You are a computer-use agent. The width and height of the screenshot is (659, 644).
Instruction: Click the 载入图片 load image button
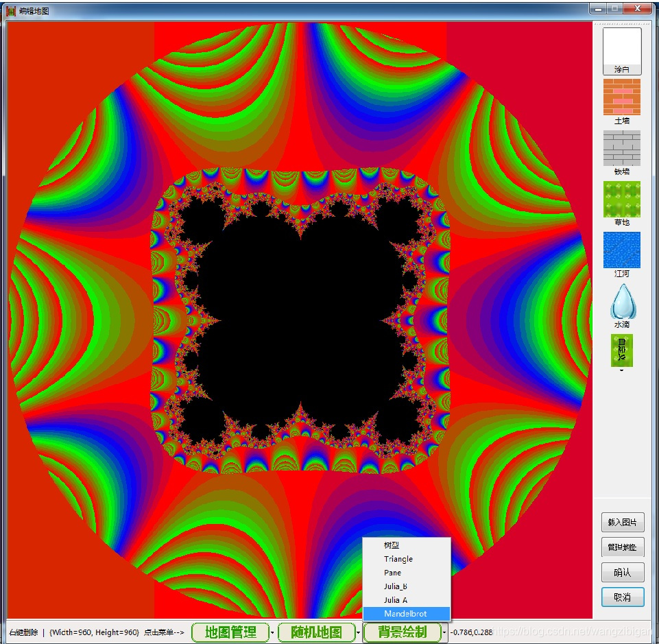623,523
